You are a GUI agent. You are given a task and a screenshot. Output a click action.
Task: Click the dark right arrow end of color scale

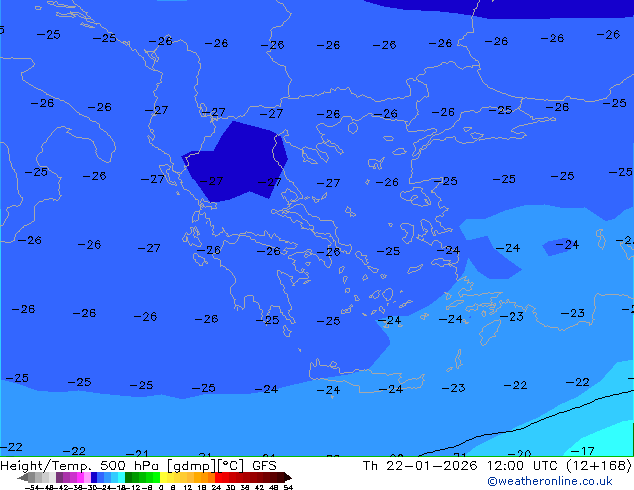(288, 477)
